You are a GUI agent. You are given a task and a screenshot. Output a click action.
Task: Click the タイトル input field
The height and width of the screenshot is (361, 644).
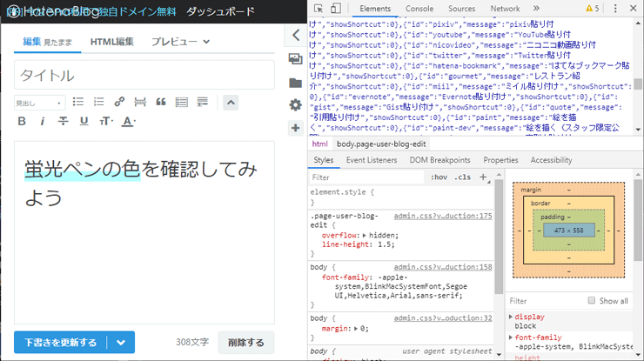(144, 75)
